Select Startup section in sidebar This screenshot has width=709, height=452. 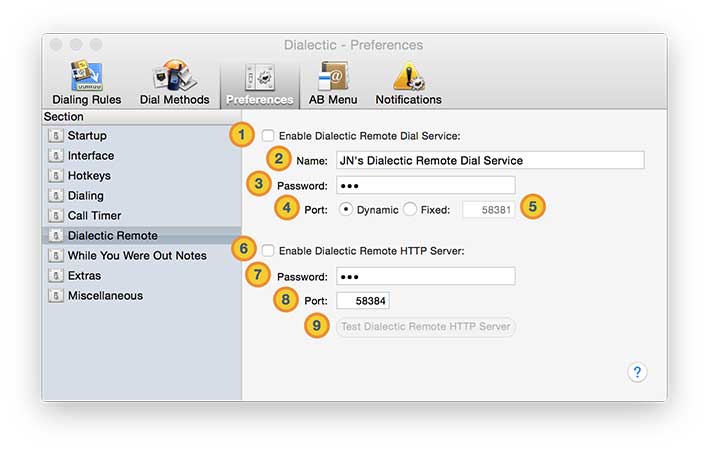[142, 136]
